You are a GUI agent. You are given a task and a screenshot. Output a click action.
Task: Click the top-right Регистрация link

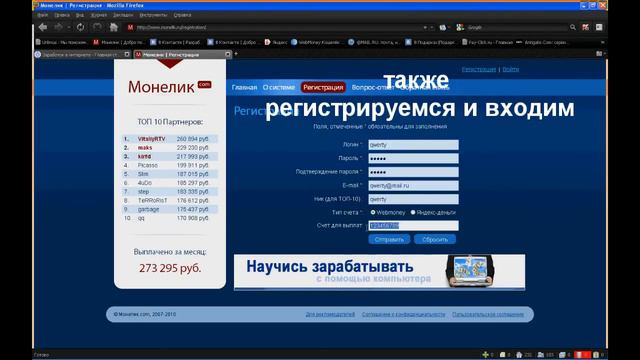point(479,69)
